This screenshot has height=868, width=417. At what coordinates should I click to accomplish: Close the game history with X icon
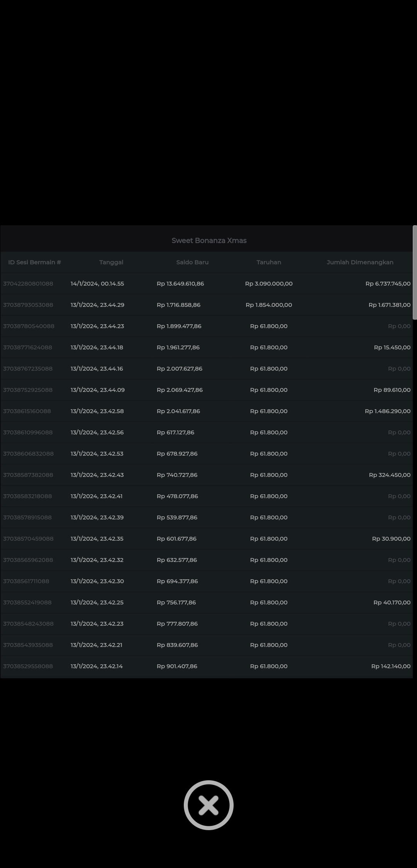(x=208, y=805)
